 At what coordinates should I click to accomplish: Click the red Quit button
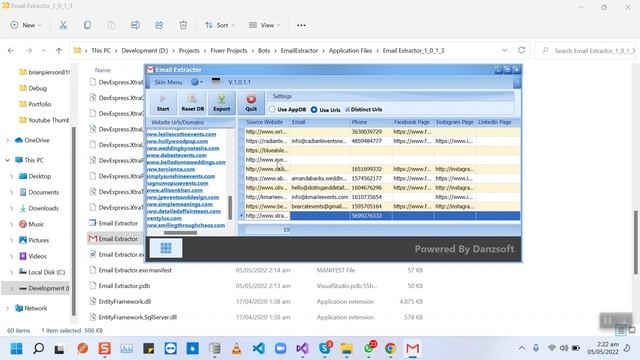coord(251,102)
